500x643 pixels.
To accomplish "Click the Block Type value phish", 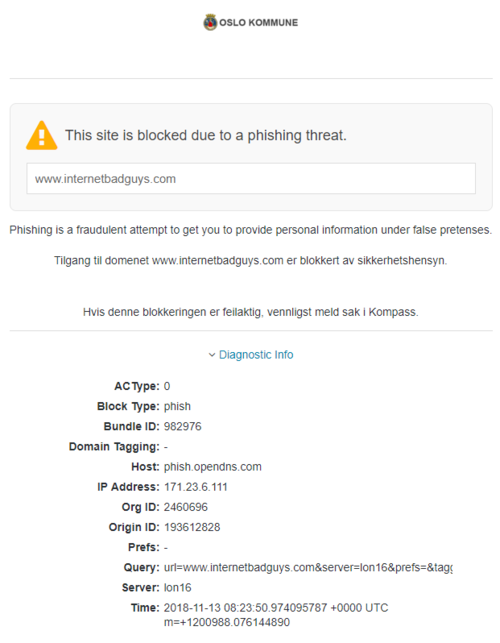I will coord(177,406).
